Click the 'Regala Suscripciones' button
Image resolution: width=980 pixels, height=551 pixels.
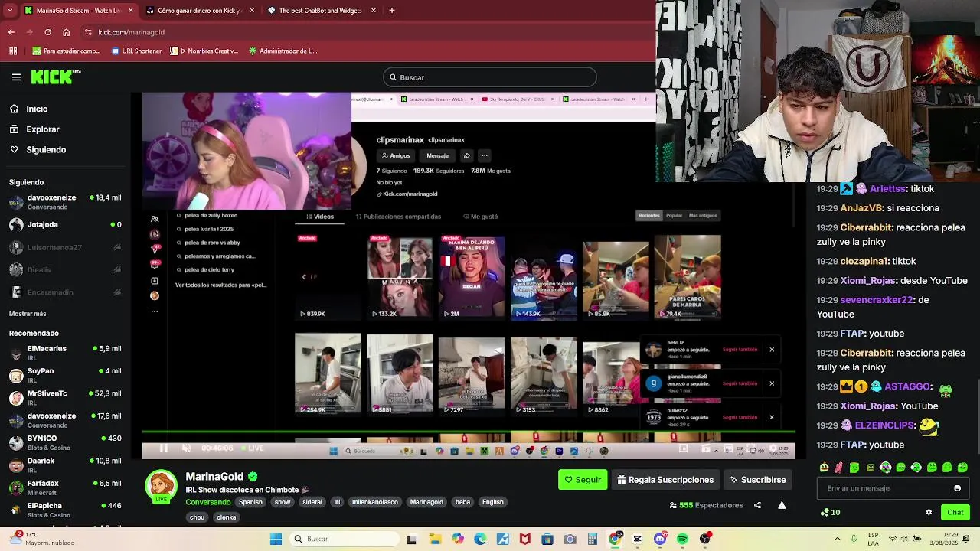pyautogui.click(x=665, y=480)
